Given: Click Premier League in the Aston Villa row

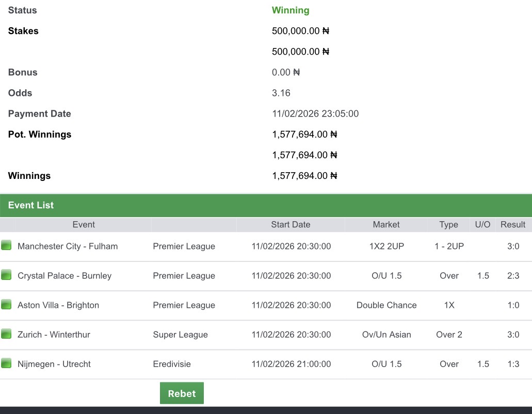Looking at the screenshot, I should 184,305.
